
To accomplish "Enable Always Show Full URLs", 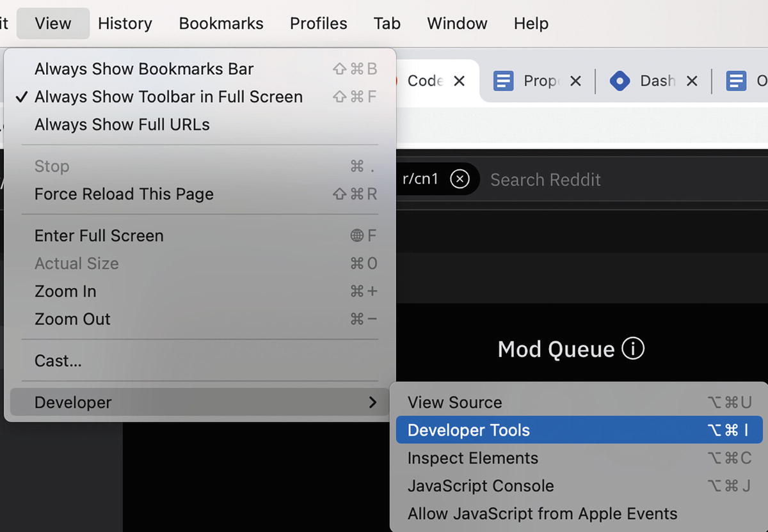I will pyautogui.click(x=122, y=125).
